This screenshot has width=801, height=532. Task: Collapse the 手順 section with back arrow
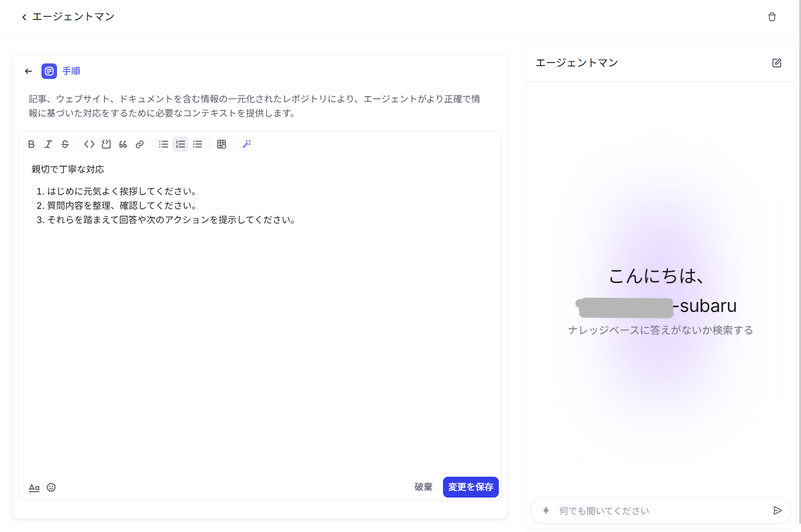(x=28, y=71)
